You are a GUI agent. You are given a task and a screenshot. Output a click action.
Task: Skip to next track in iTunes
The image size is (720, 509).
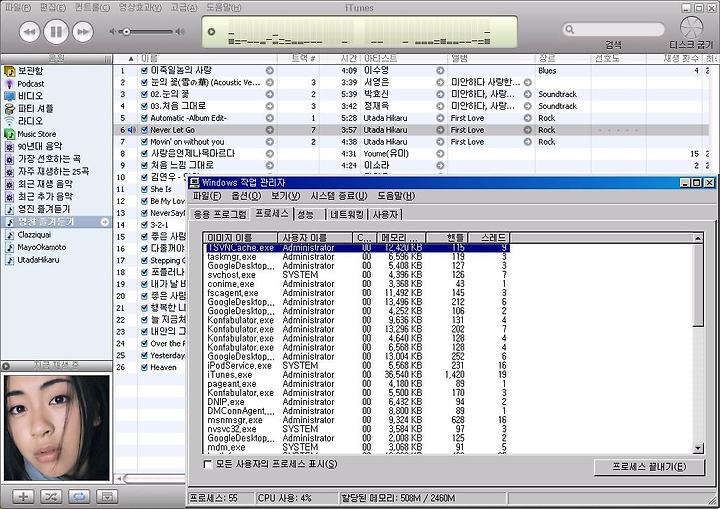click(x=83, y=32)
